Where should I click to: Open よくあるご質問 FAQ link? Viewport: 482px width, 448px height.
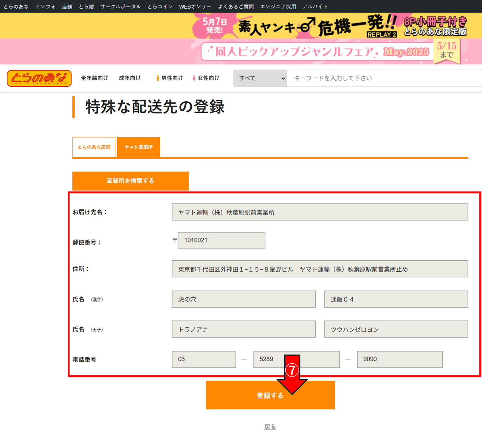coord(236,6)
